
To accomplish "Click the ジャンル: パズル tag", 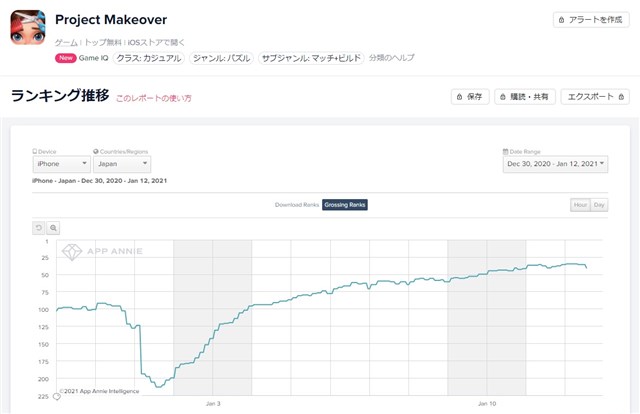I will click(x=221, y=58).
